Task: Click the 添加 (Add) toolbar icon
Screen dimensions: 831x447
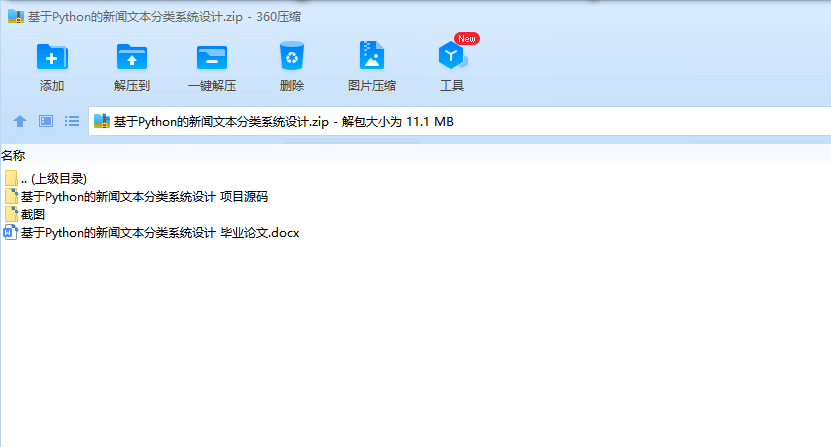Action: tap(52, 57)
